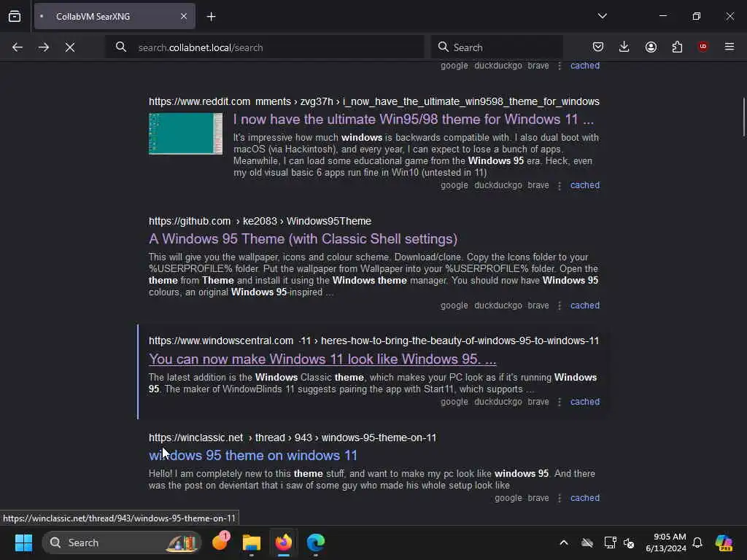
Task: Click the https://www.reddit.com result URL
Action: 199,101
